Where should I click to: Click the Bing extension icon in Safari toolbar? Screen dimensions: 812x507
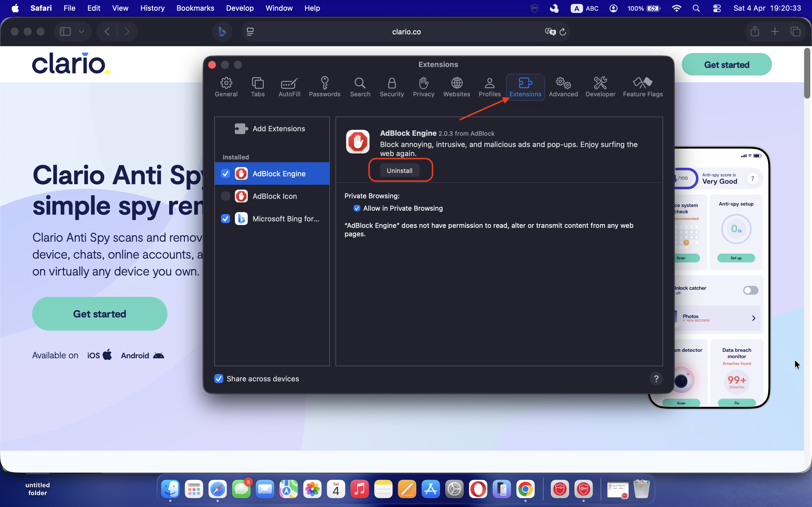[x=222, y=32]
